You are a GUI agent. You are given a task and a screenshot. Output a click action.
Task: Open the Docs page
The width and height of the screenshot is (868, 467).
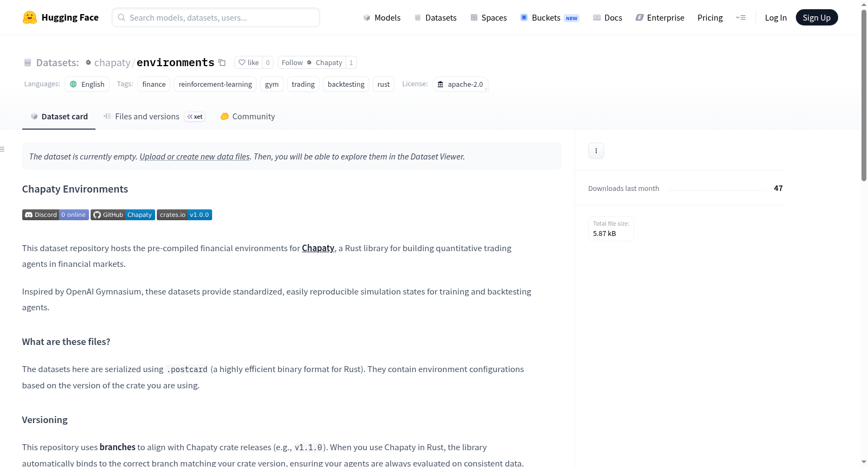click(608, 17)
